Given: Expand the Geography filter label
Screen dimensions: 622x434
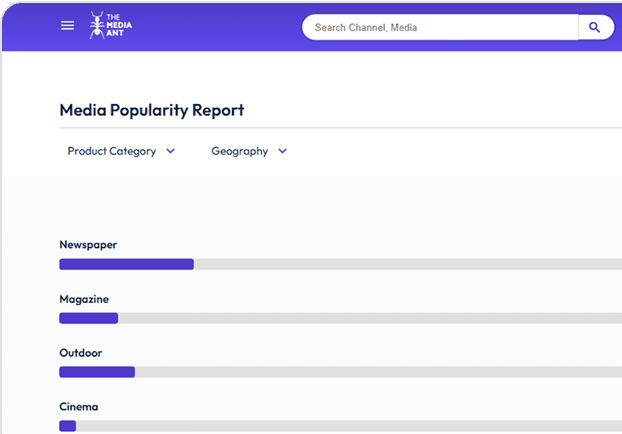Looking at the screenshot, I should point(239,151).
